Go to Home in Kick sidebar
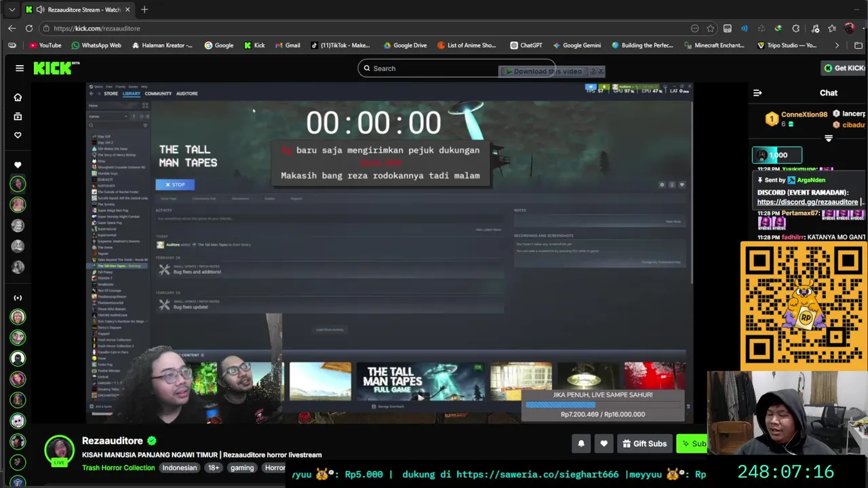 coord(18,97)
